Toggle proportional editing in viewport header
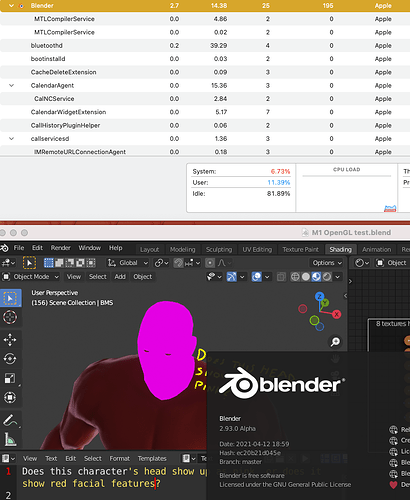410x500 pixels. coord(210,263)
